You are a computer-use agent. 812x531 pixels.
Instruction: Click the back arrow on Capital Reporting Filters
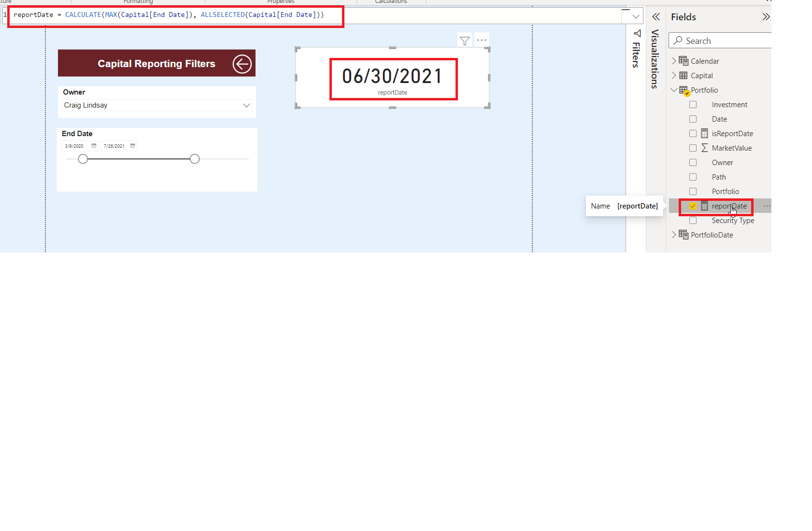pos(242,64)
